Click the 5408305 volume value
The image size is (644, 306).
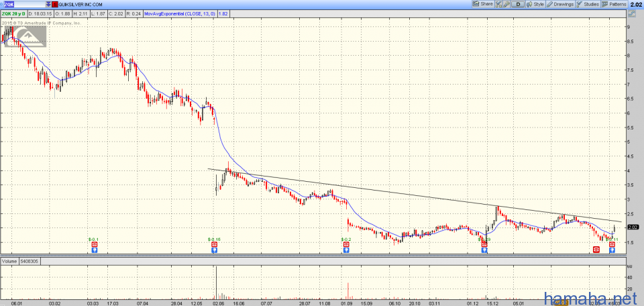point(30,261)
